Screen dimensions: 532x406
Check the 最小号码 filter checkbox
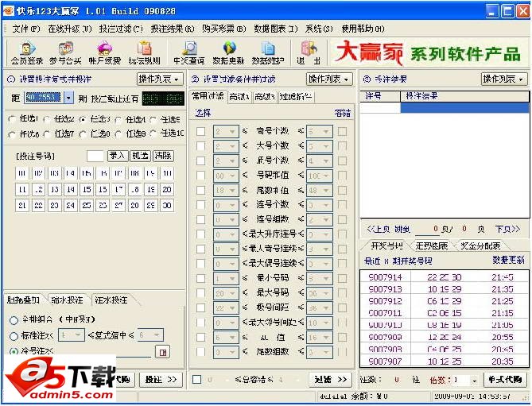pyautogui.click(x=200, y=278)
